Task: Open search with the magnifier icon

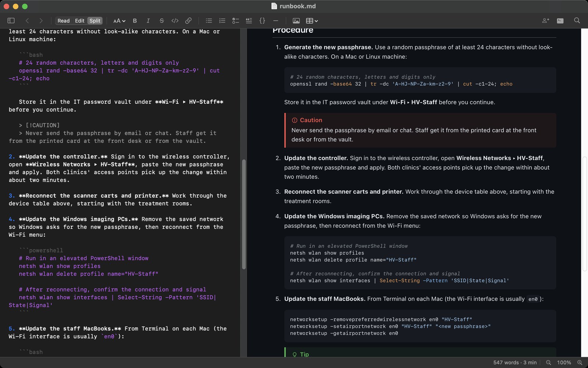Action: pos(577,21)
